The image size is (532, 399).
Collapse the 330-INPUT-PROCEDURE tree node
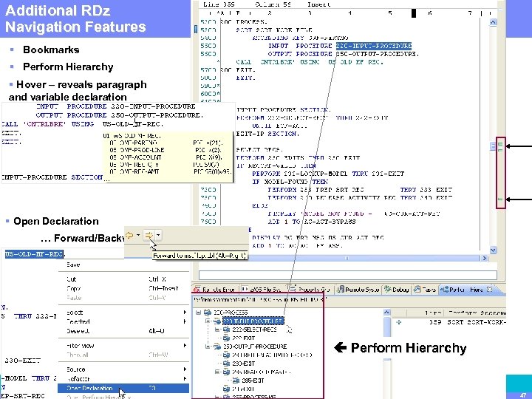click(208, 321)
